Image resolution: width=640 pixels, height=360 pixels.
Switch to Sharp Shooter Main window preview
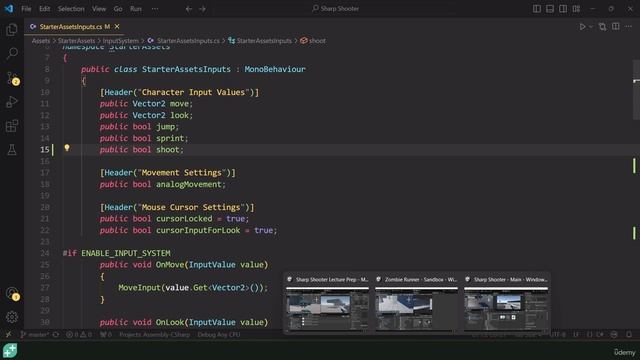click(506, 304)
